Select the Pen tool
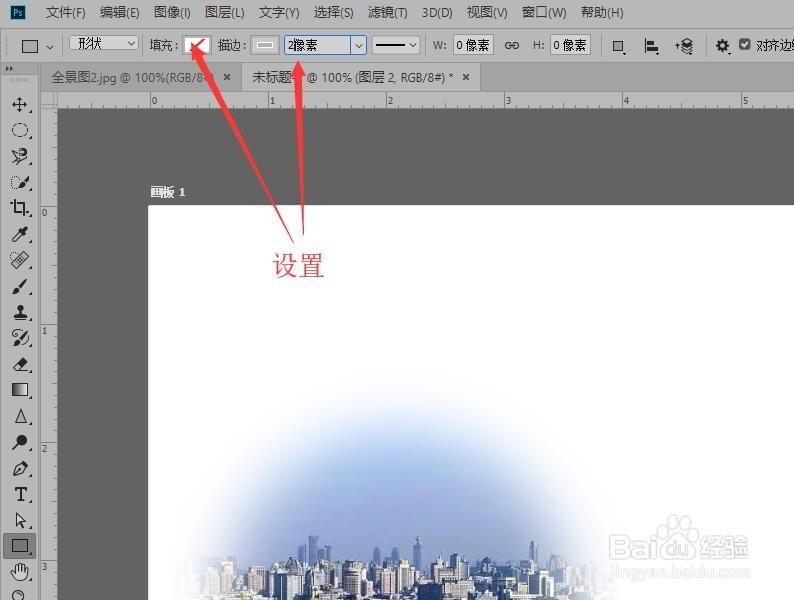794x600 pixels. point(20,468)
